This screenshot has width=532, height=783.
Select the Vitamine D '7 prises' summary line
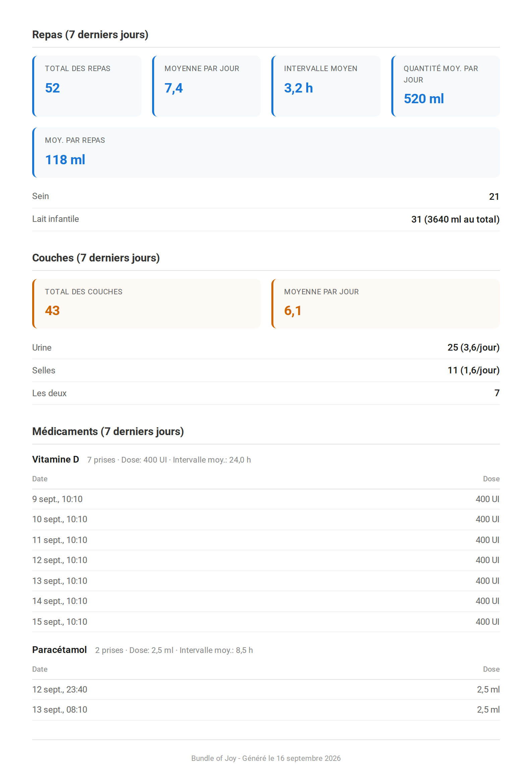point(169,460)
